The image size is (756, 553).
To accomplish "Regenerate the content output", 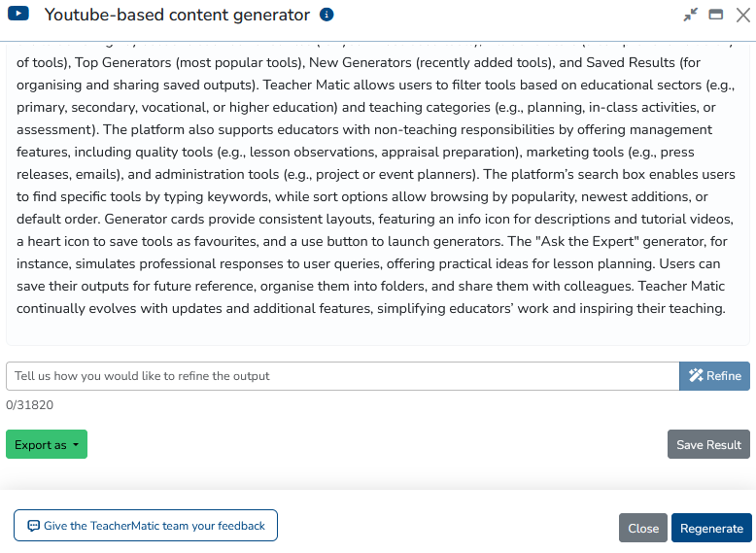I will pyautogui.click(x=711, y=528).
